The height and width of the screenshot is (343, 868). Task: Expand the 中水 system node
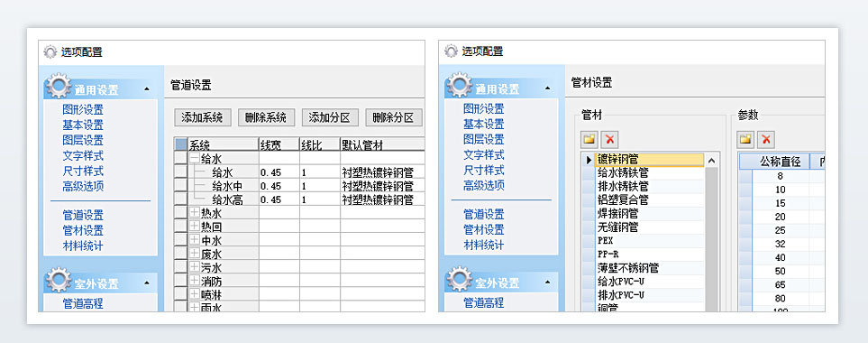[195, 239]
